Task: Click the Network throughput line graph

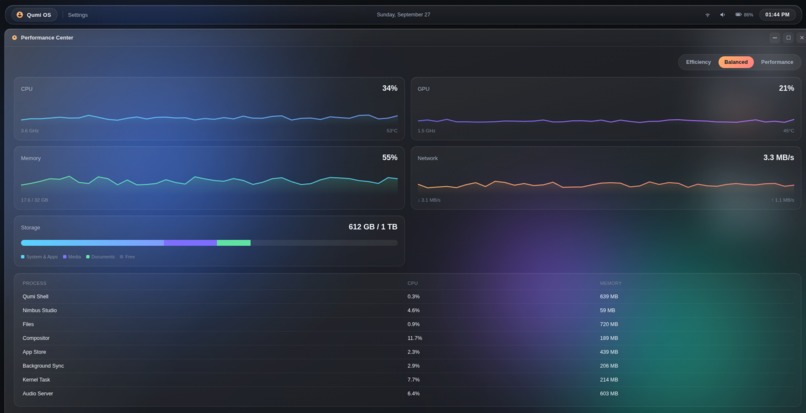Action: pos(606,185)
